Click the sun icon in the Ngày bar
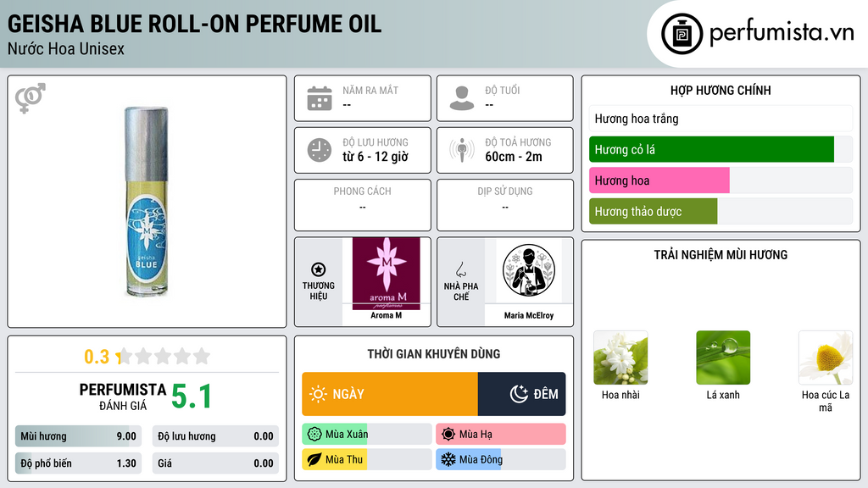868x488 pixels. (x=318, y=394)
